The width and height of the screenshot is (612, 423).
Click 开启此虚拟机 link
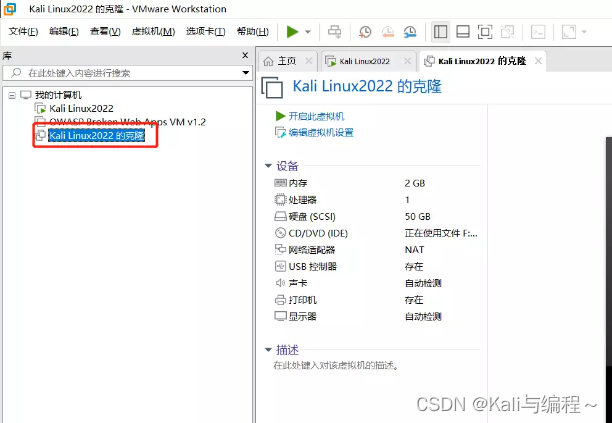coord(316,116)
